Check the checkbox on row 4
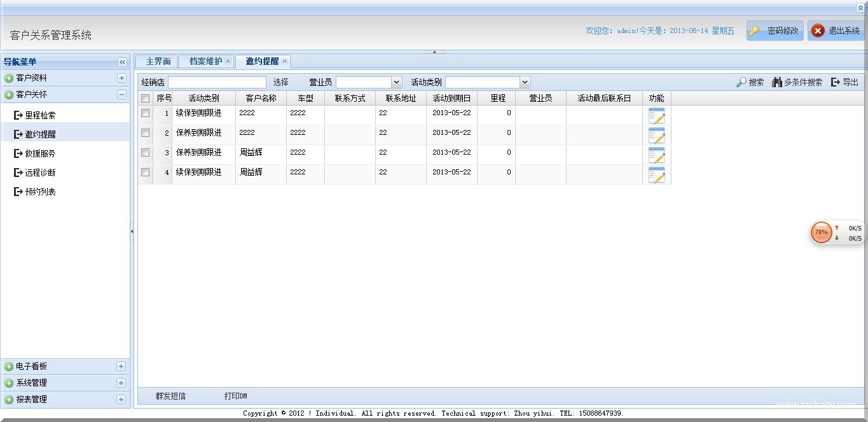 [145, 172]
